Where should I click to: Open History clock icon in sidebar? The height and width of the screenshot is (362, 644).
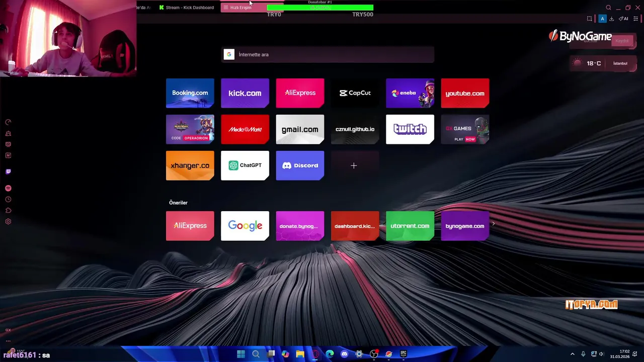8,200
